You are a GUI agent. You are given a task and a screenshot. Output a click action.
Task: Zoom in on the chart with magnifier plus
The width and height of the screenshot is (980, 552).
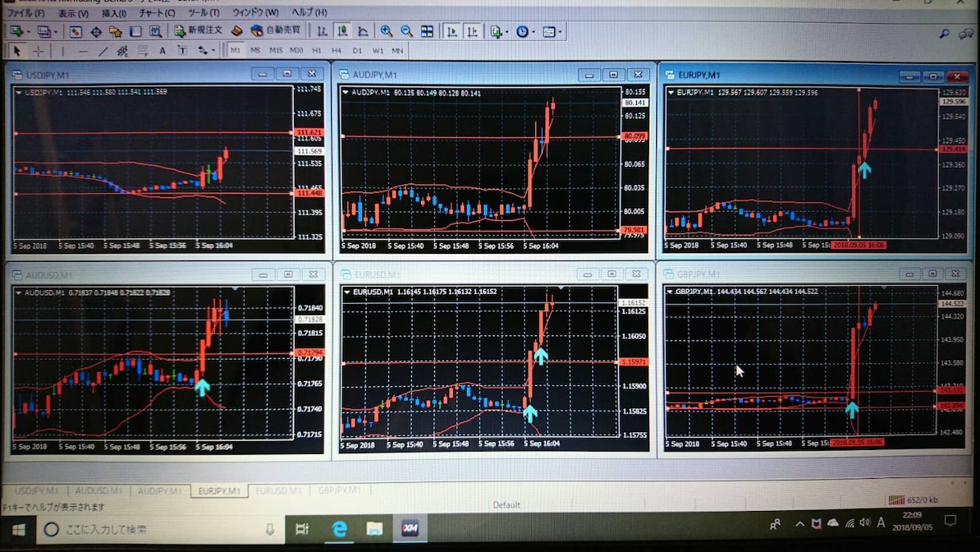point(386,31)
